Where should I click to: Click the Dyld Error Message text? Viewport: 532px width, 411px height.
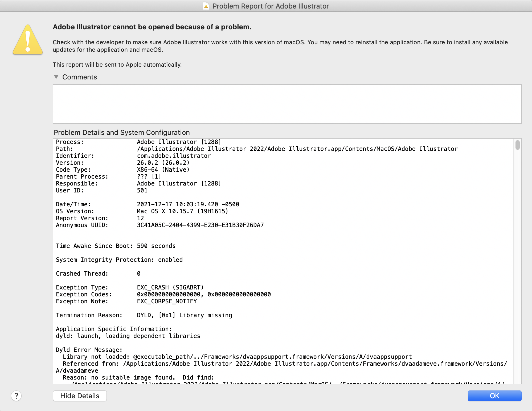click(89, 350)
